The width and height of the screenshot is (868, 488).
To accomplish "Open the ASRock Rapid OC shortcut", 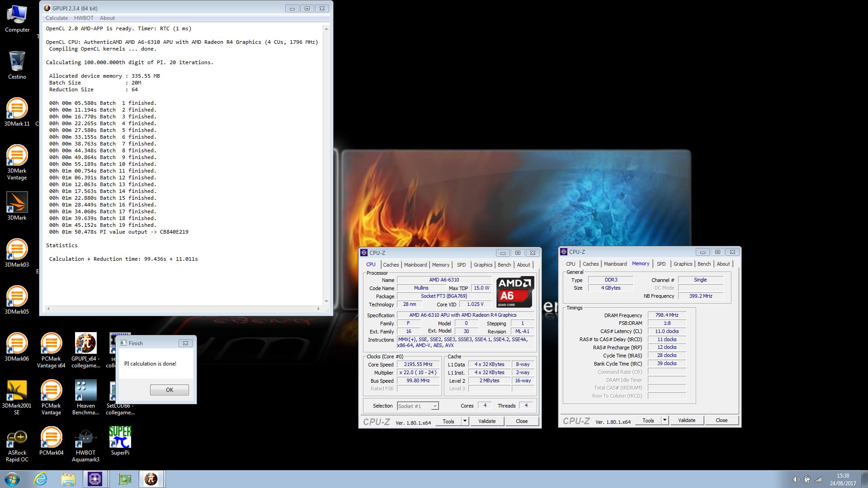I will point(17,444).
